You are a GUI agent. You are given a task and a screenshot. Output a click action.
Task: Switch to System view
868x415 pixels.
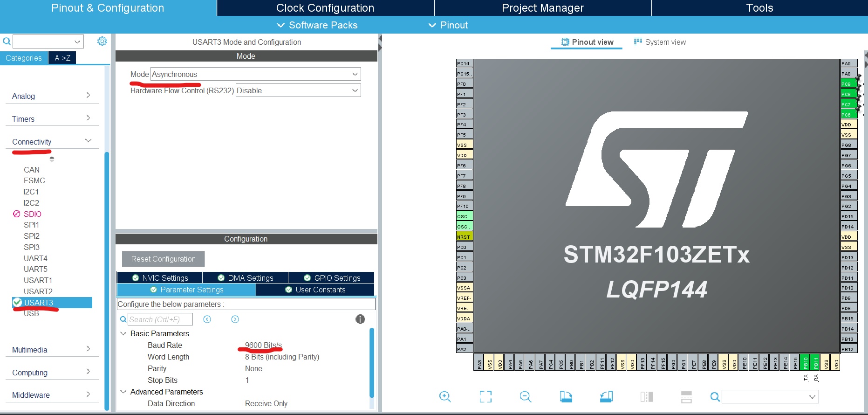[x=660, y=42]
